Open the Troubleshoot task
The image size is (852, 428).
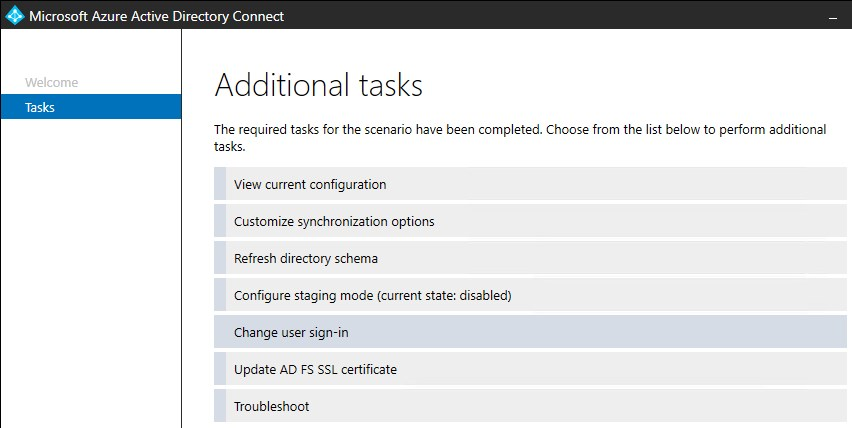[x=271, y=406]
